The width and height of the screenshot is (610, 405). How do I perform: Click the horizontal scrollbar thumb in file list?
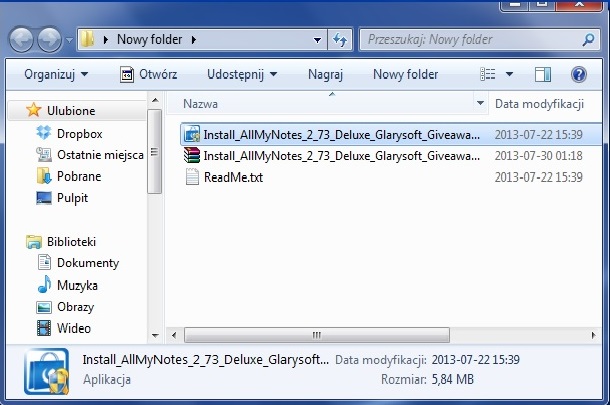[x=317, y=335]
